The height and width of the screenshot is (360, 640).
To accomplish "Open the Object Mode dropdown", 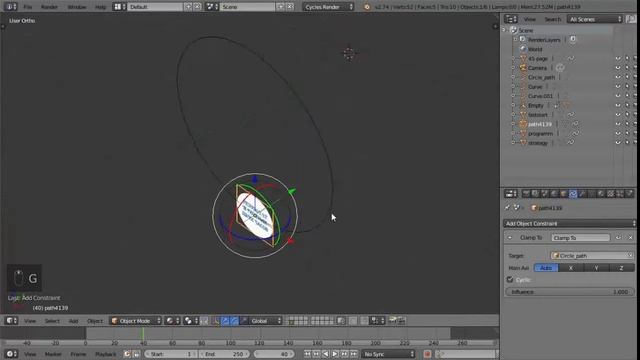I will point(136,321).
